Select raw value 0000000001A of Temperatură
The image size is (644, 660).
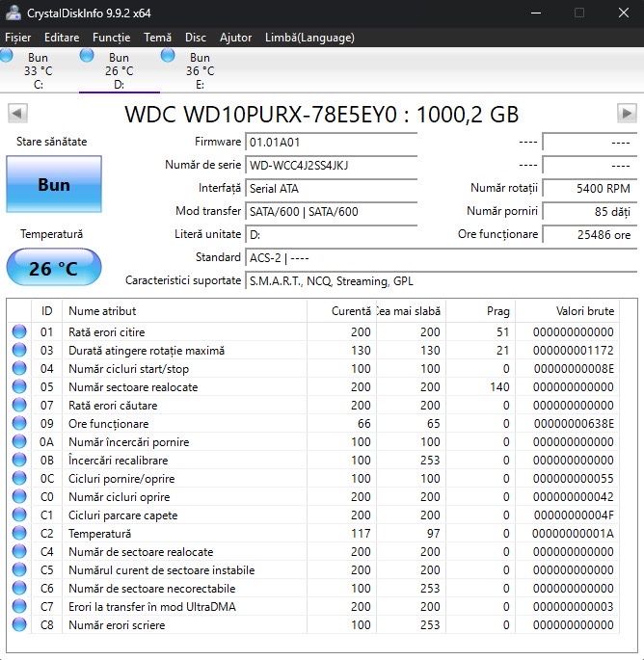573,534
